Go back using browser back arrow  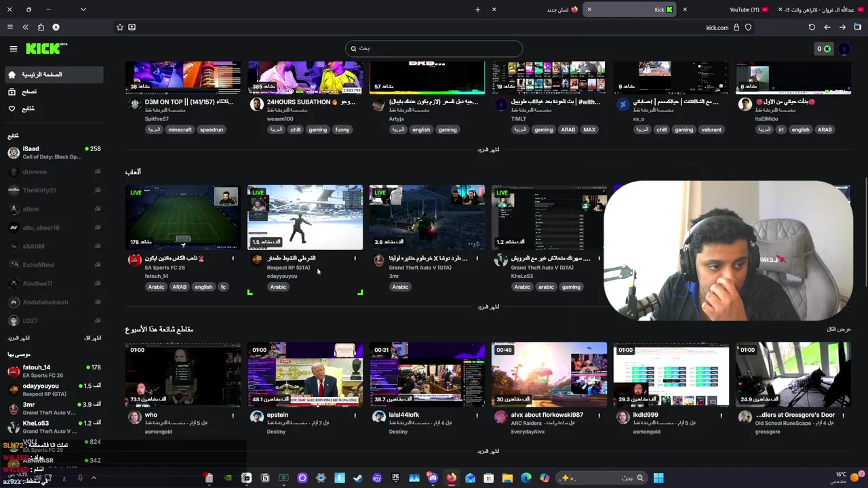pos(827,27)
